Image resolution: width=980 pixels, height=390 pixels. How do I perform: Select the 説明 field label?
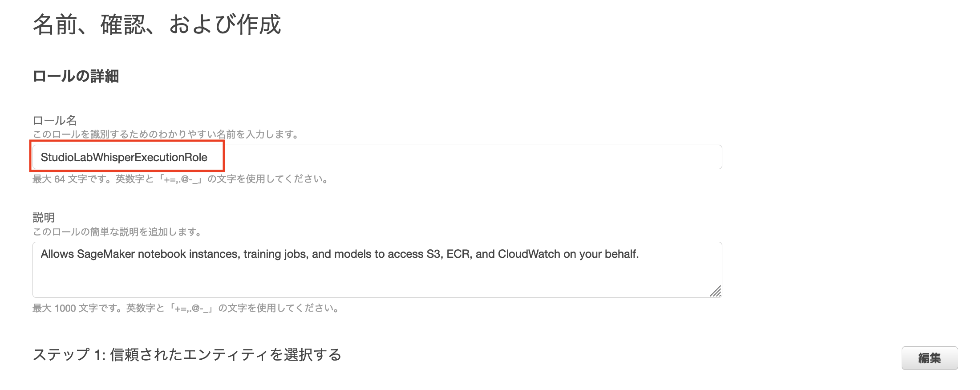coord(44,217)
